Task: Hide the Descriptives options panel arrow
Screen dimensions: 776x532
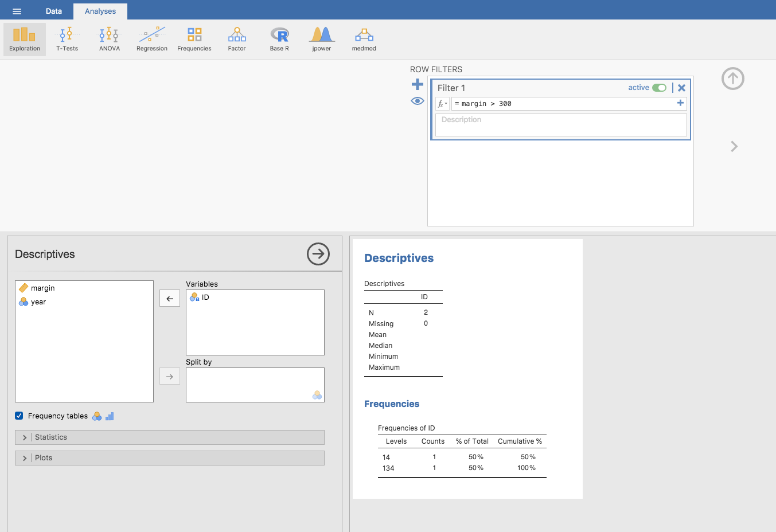Action: pos(318,254)
